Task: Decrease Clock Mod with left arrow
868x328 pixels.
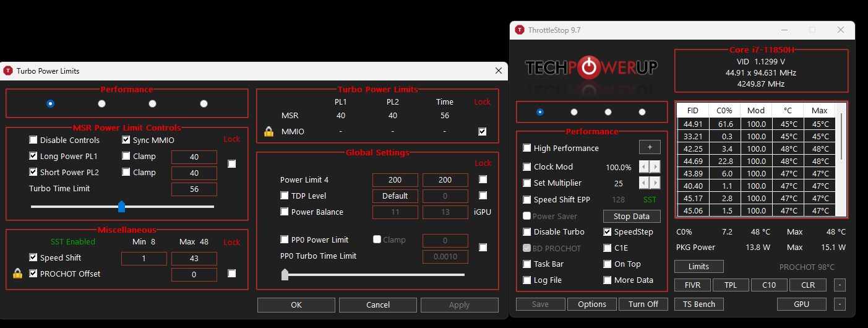Action: [644, 167]
